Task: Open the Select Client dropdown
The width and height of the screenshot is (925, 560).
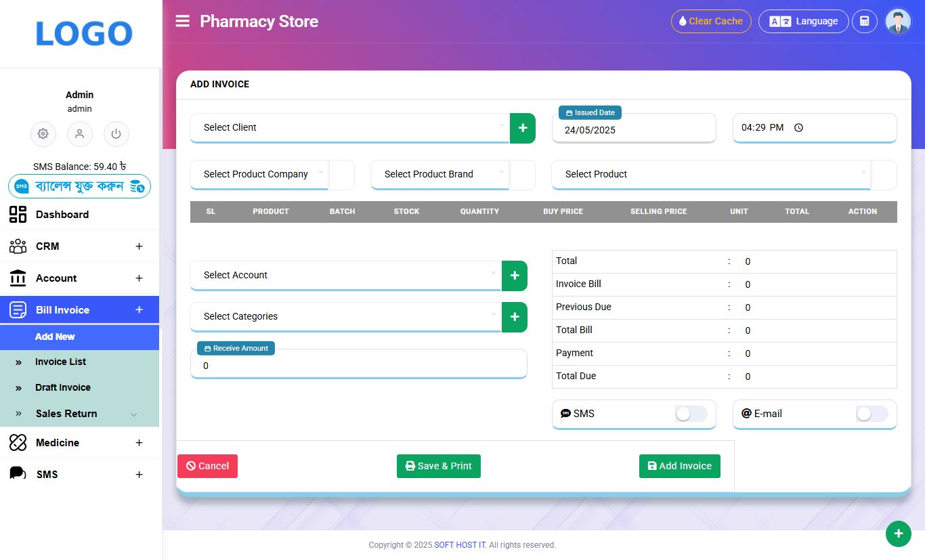Action: pos(349,127)
